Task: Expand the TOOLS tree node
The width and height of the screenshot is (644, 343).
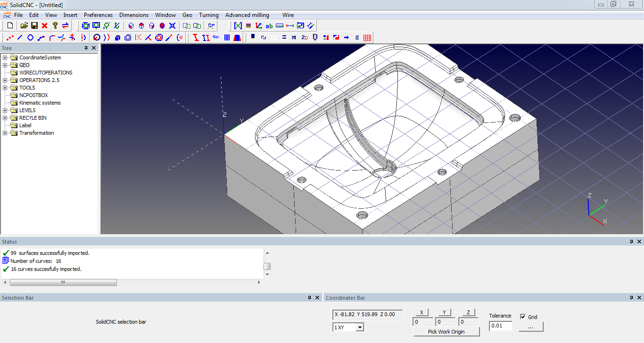Action: pyautogui.click(x=5, y=88)
